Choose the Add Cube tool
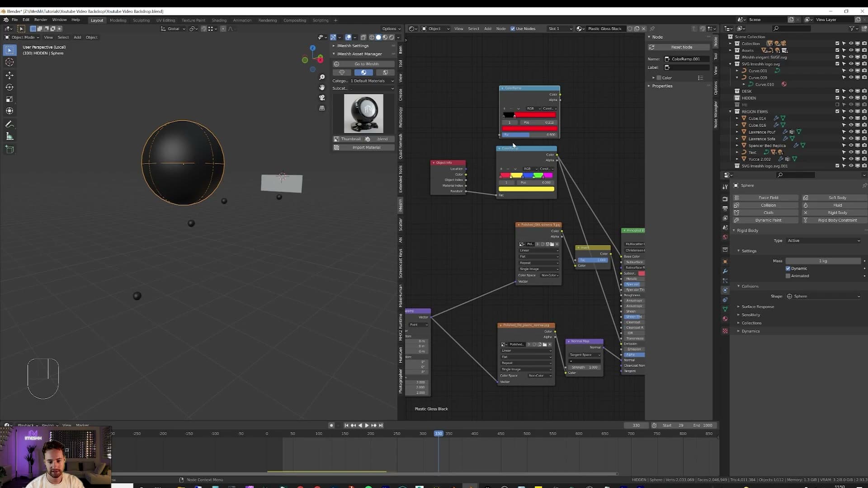Viewport: 868px width, 488px height. (9, 150)
